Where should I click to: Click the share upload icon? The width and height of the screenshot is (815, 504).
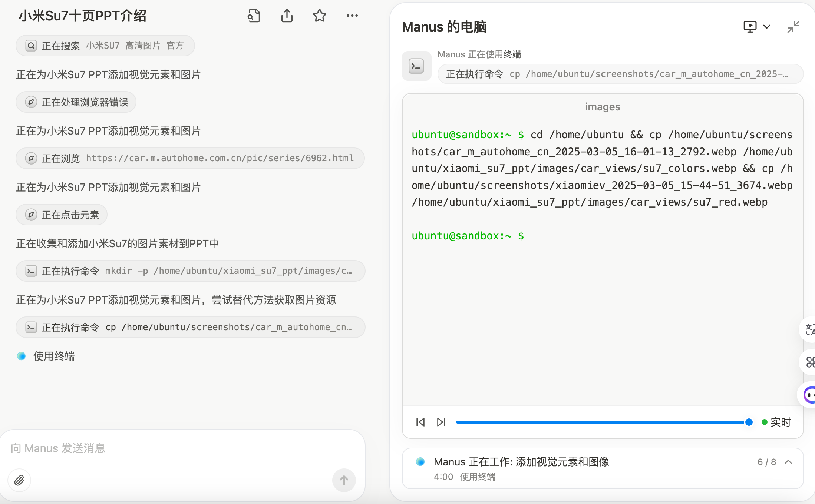click(287, 16)
